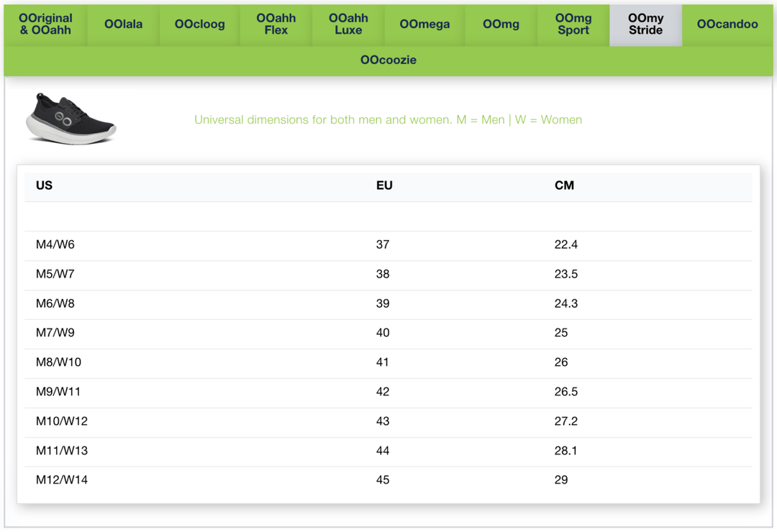Click the 27.2 CM value

pos(566,421)
